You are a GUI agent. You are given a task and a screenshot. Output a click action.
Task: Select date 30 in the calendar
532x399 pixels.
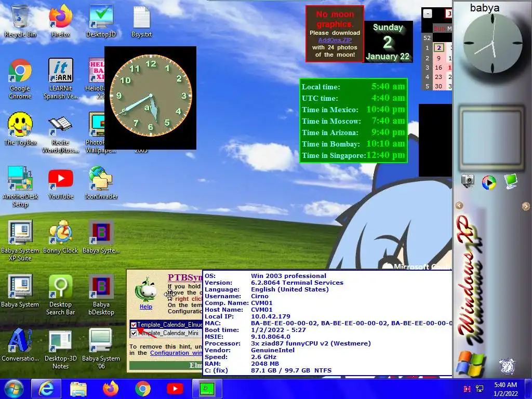click(x=438, y=86)
